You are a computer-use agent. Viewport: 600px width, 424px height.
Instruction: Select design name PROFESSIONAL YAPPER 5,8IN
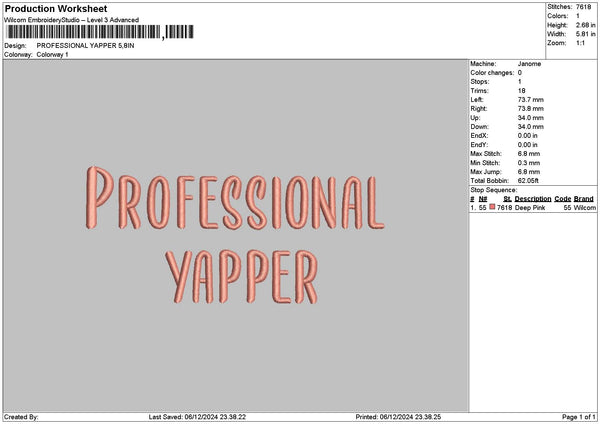(x=85, y=46)
